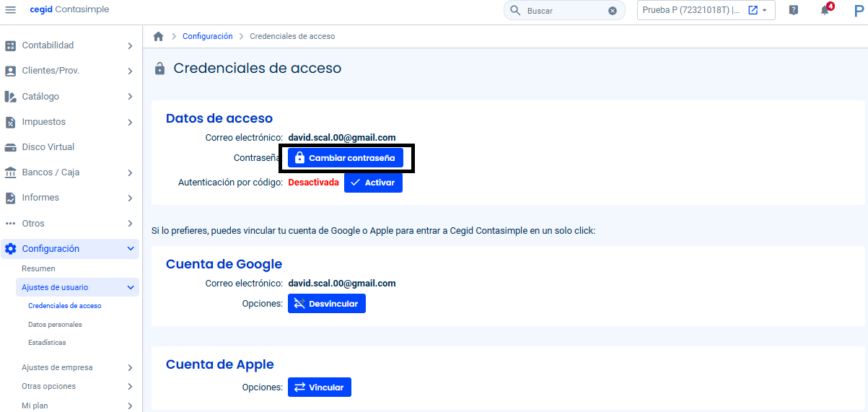The height and width of the screenshot is (412, 868).
Task: Click the Informes chart icon
Action: point(10,198)
